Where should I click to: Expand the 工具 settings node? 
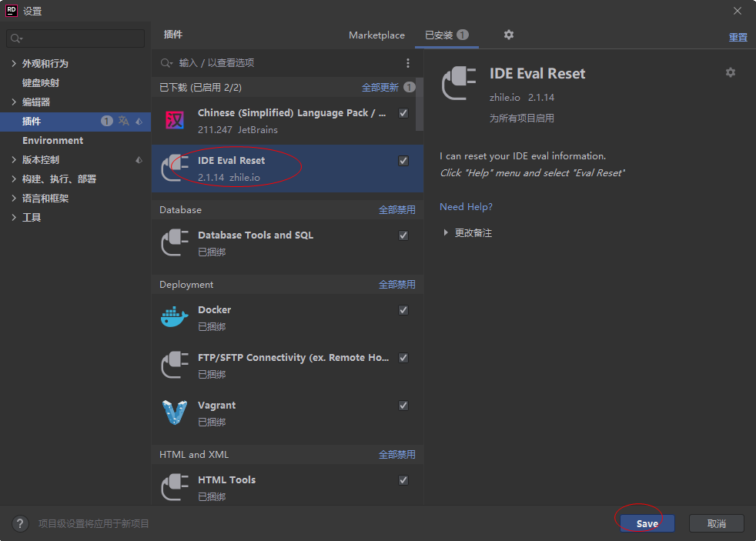tap(14, 217)
